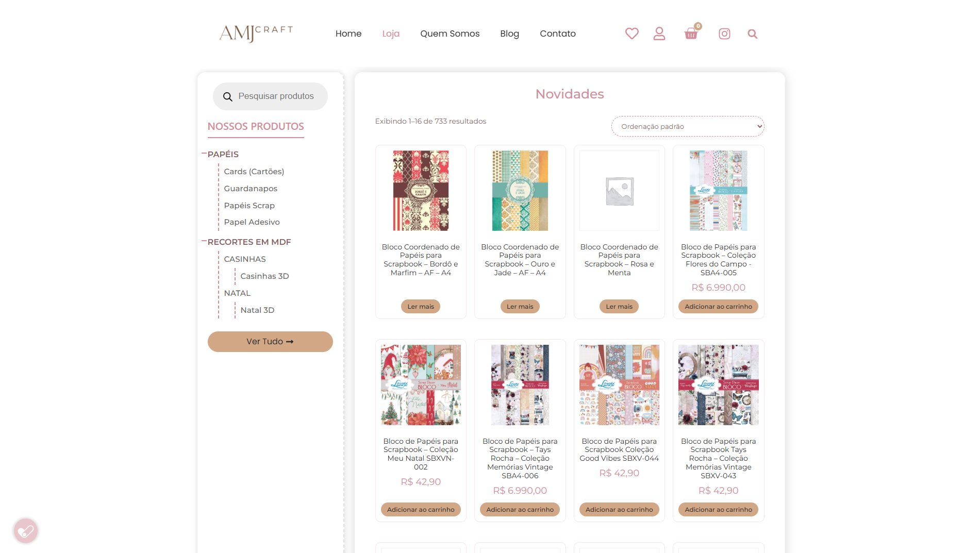This screenshot has width=980, height=553.
Task: Open the Ordenação padrão sorting dropdown
Action: point(688,126)
